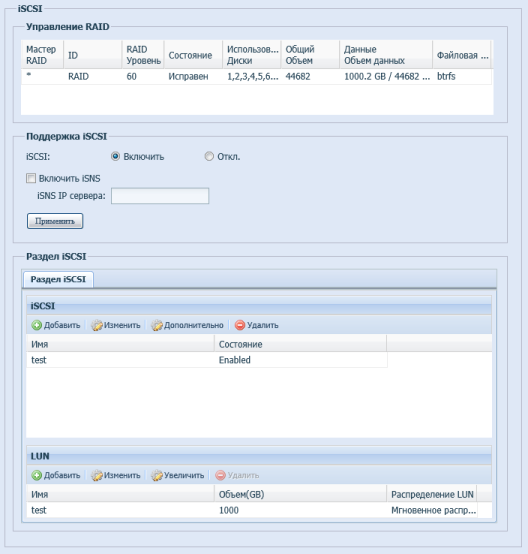This screenshot has height=554, width=528.
Task: Click the Применить button
Action: 55,221
